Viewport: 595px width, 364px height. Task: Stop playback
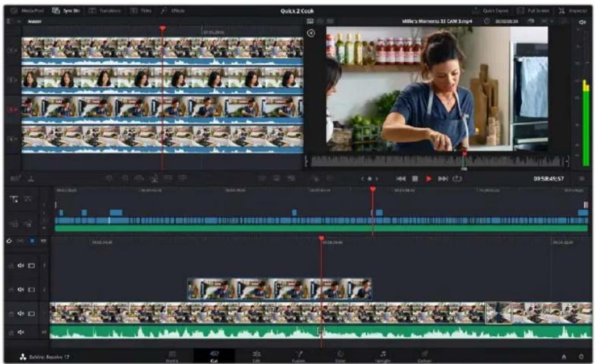click(415, 179)
